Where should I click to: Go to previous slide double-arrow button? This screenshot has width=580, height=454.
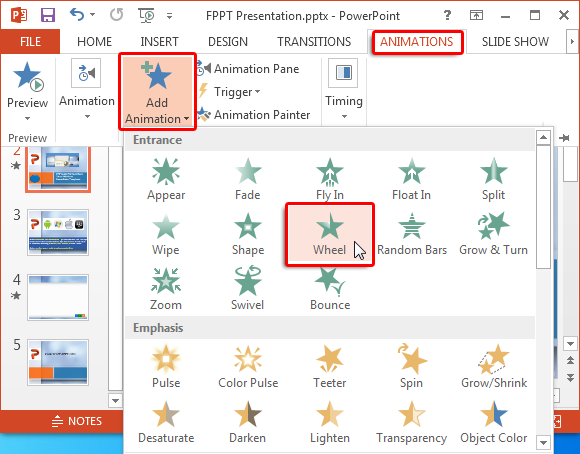click(x=570, y=360)
